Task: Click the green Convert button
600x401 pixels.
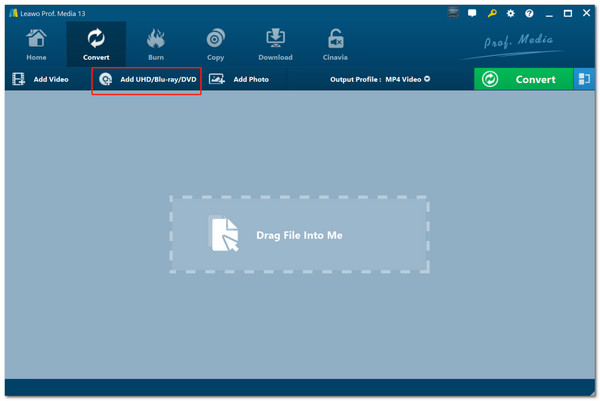Action: point(523,79)
